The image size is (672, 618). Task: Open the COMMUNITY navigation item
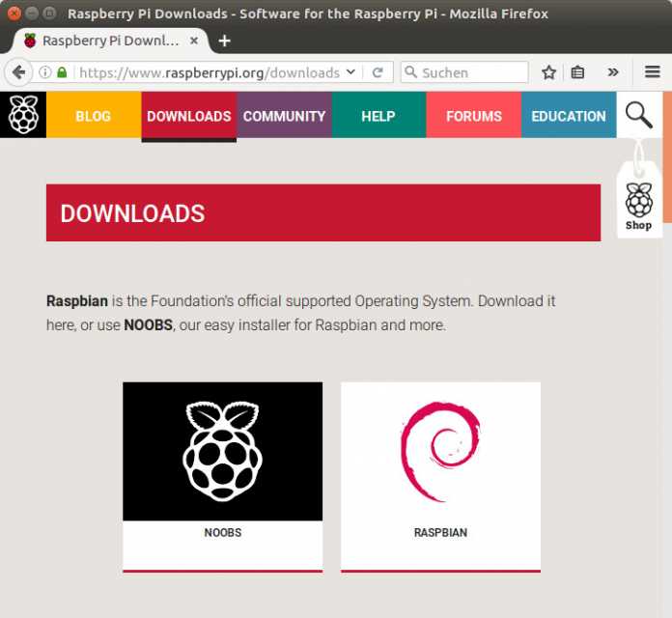click(x=284, y=116)
